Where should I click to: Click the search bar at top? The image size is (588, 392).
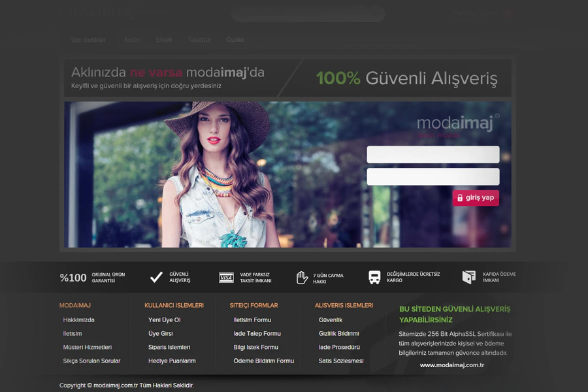[308, 14]
